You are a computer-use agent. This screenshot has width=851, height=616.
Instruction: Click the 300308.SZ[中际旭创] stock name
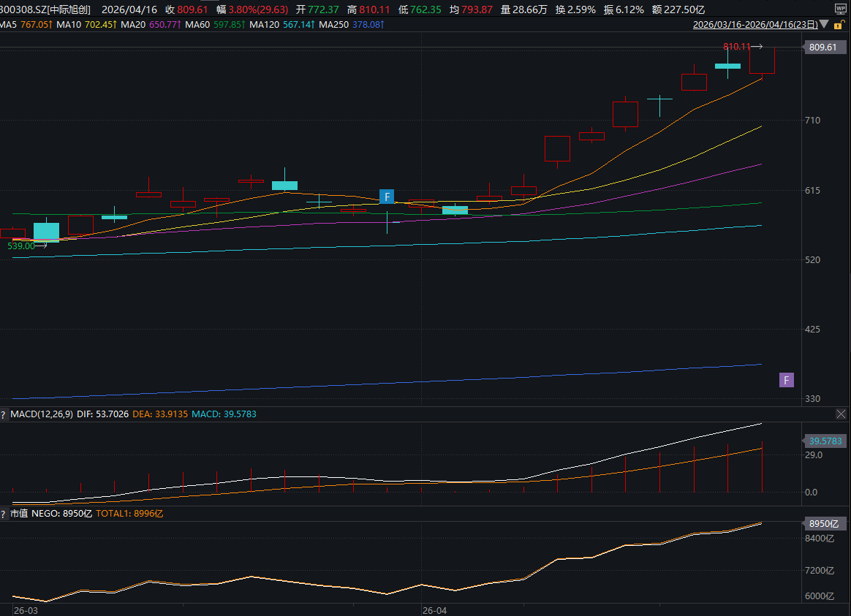[x=45, y=9]
